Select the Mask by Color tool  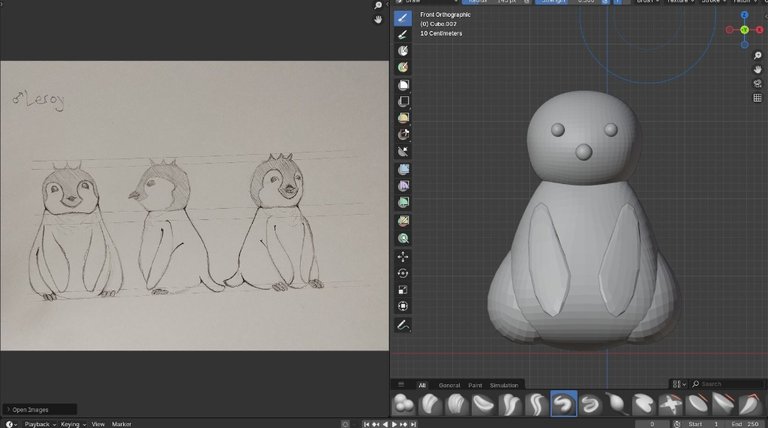[x=403, y=238]
